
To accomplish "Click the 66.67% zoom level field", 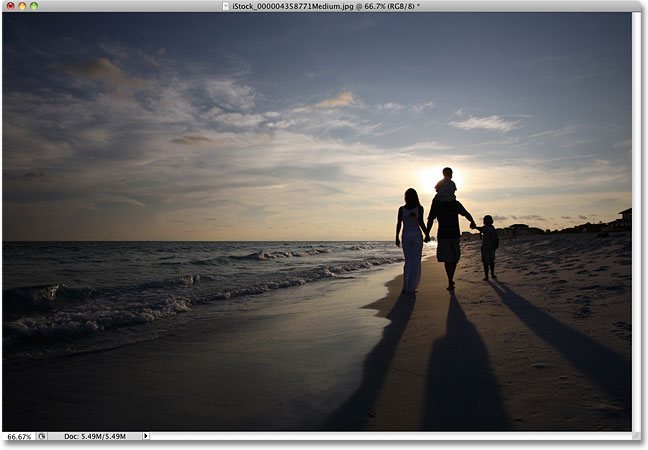I will pyautogui.click(x=19, y=436).
